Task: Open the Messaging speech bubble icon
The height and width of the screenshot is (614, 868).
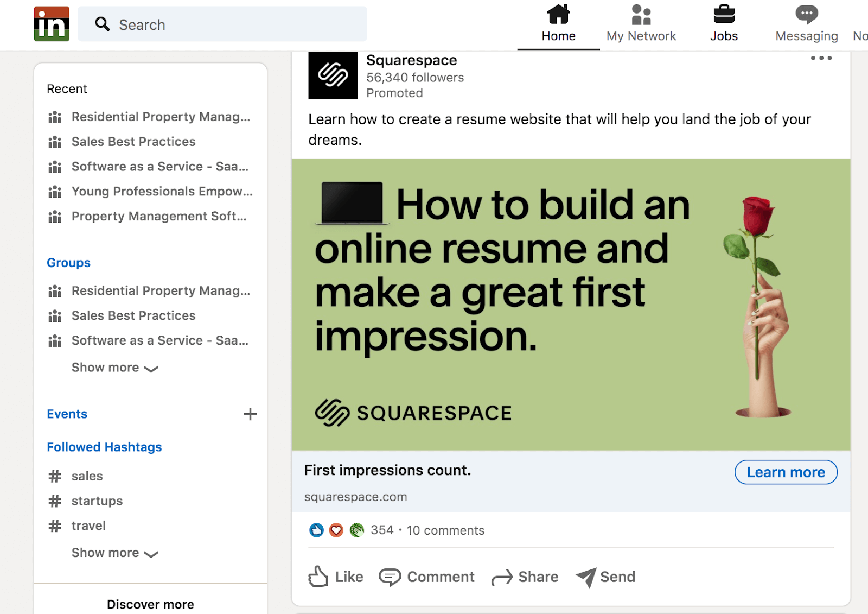Action: point(807,14)
